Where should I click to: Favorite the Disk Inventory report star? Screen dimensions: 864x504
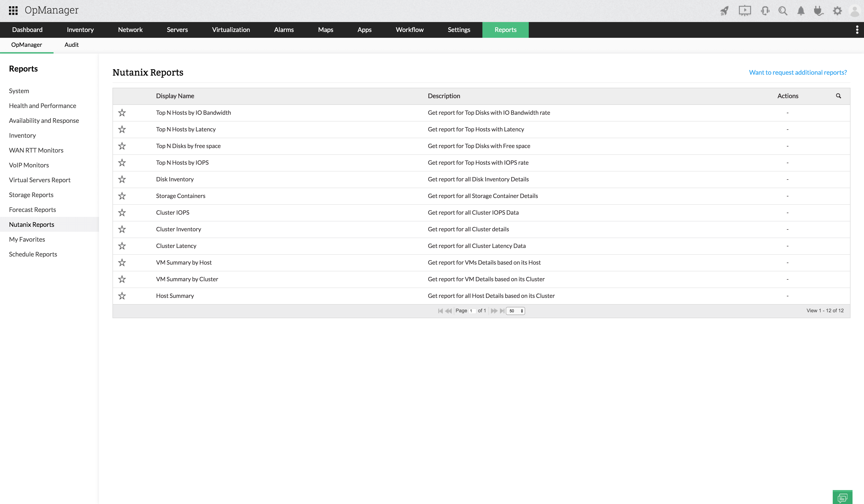click(122, 179)
